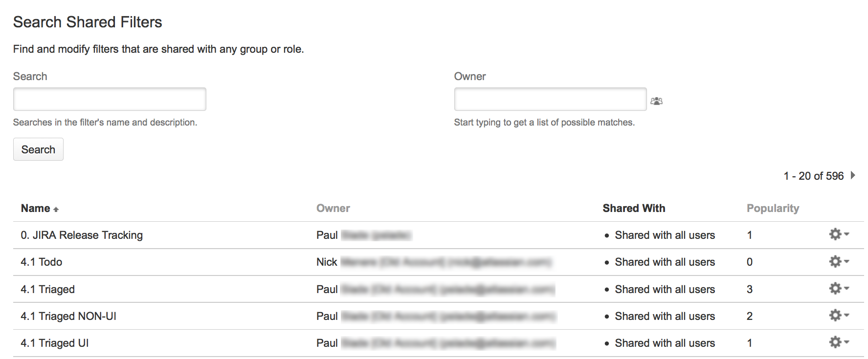Viewport: 868px width, 359px height.
Task: Open the 4.1 Triaged filter
Action: (47, 289)
